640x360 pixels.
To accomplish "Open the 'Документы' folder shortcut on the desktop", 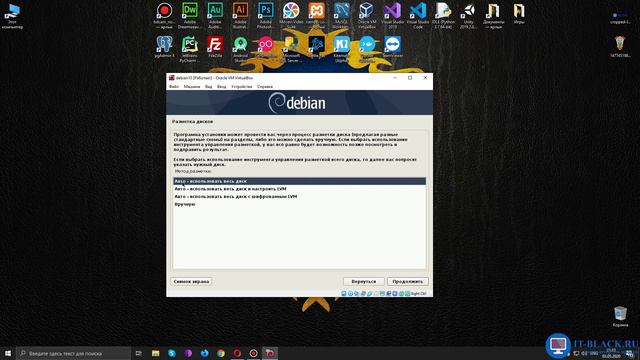I will (493, 16).
